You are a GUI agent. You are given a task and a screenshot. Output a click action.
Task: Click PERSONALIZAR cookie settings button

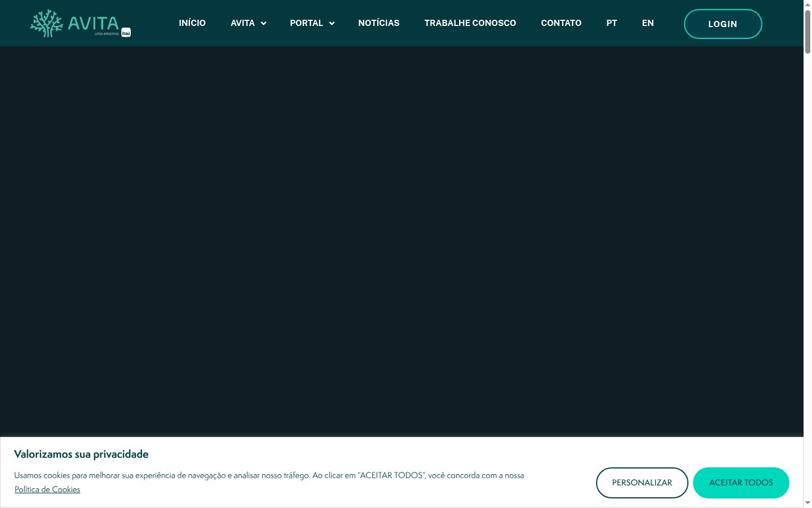coord(642,483)
